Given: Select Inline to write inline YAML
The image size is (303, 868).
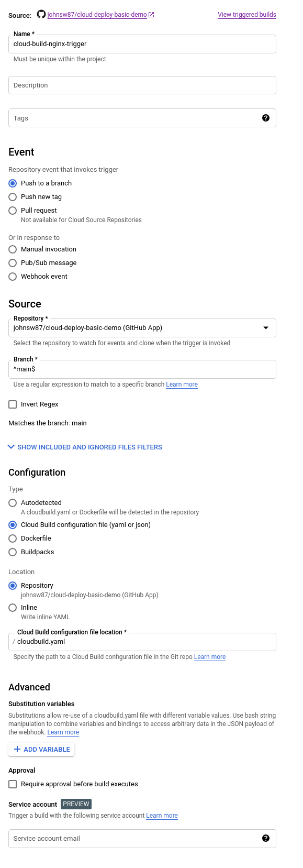Looking at the screenshot, I should pyautogui.click(x=12, y=608).
